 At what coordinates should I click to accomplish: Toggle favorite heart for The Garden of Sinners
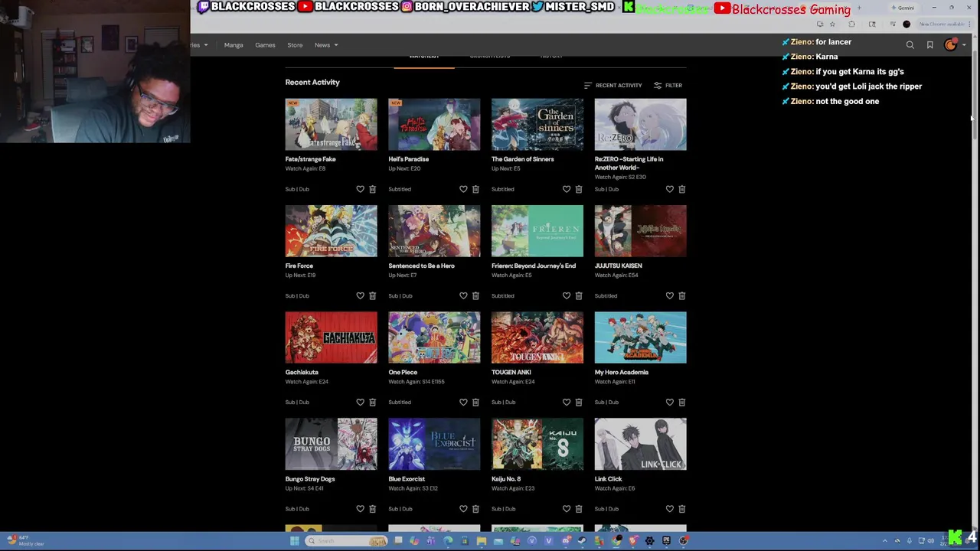(x=567, y=189)
